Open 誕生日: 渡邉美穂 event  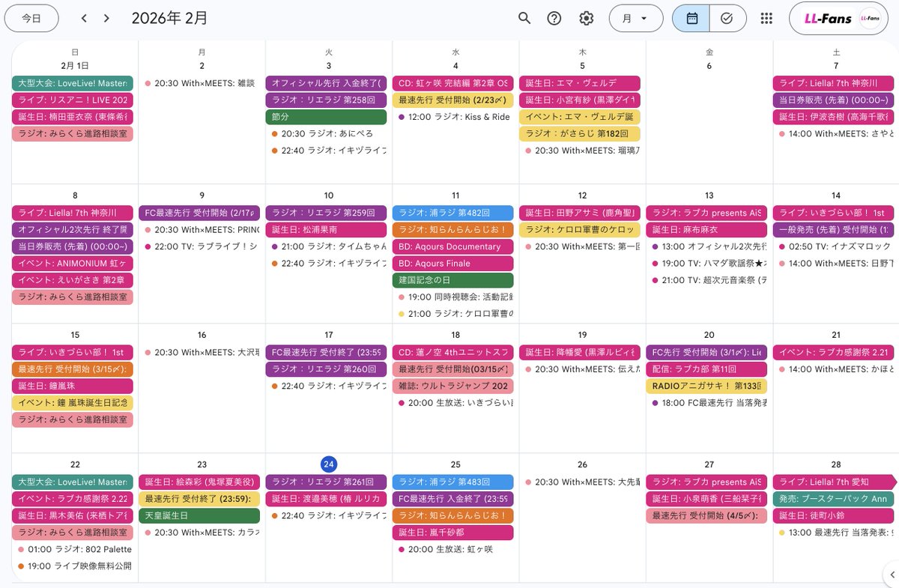point(326,499)
